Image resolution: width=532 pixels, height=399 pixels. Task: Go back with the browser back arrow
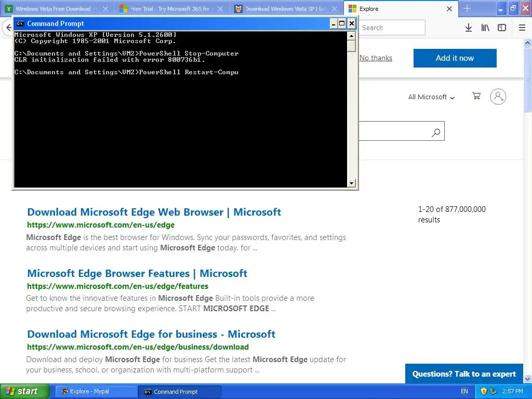click(8, 28)
